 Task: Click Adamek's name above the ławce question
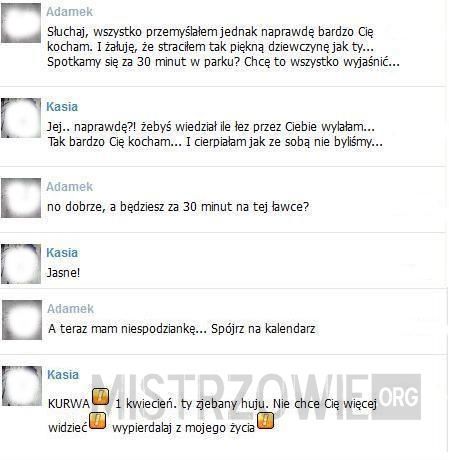tap(70, 187)
